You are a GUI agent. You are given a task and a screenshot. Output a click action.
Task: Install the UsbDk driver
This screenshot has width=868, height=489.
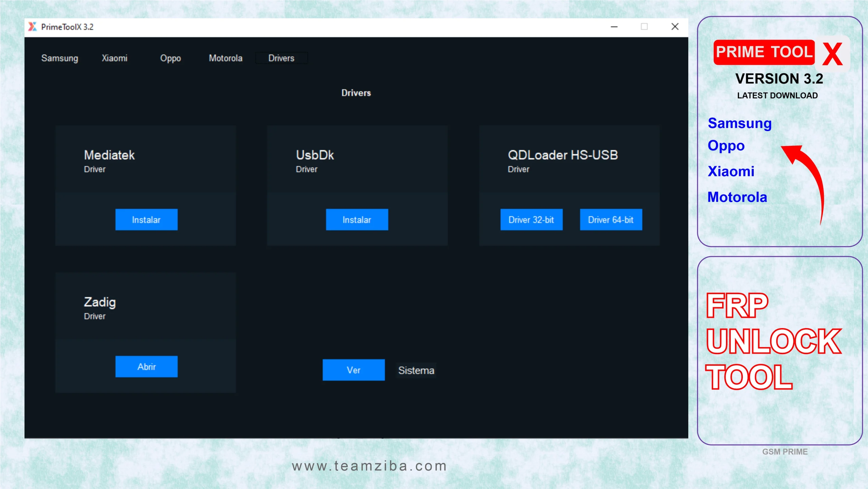(x=357, y=220)
